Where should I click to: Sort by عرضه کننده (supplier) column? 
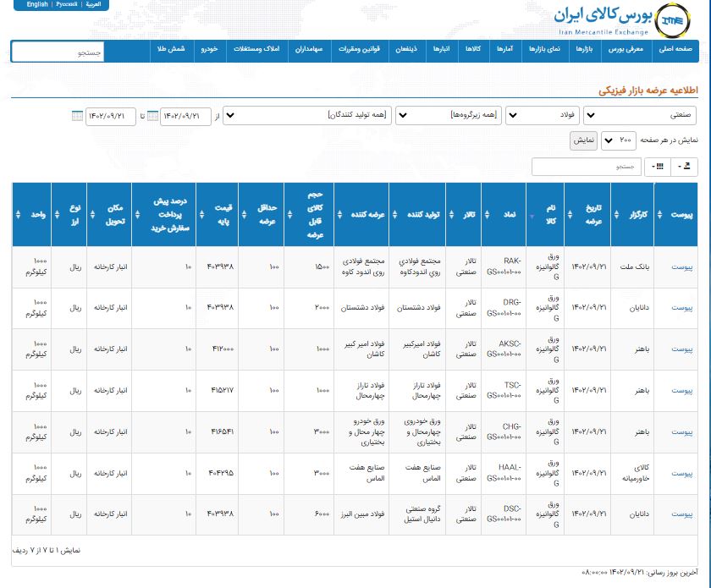361,214
